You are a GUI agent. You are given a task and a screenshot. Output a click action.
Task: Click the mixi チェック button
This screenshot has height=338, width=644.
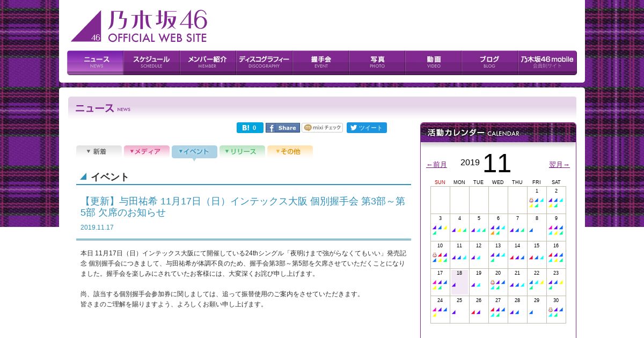[322, 128]
